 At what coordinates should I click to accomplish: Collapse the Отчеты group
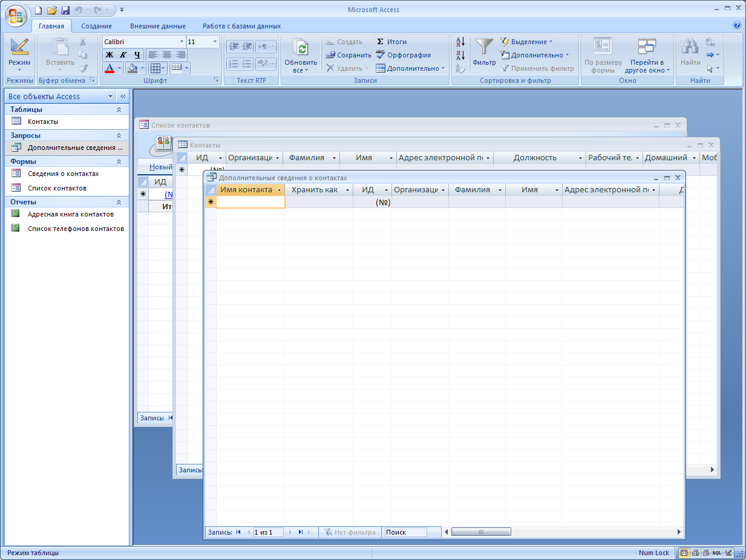click(119, 202)
